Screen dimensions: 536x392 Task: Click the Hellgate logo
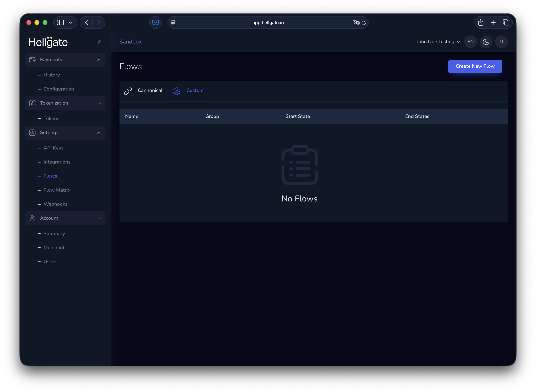point(48,42)
